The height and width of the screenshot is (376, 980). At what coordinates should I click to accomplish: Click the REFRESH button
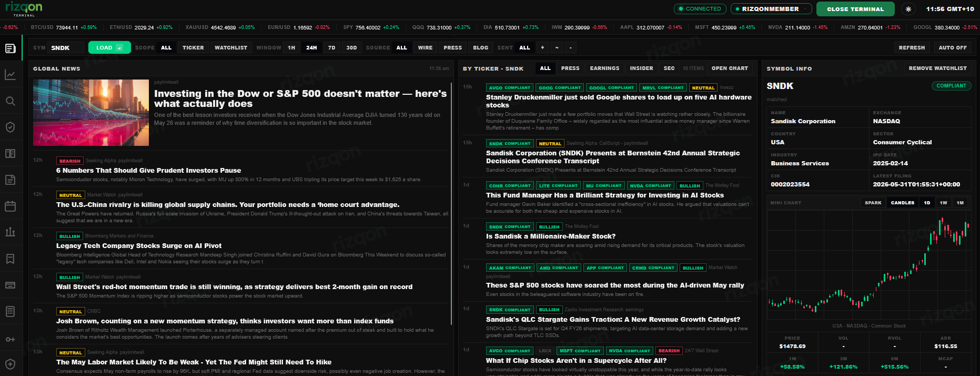click(x=912, y=47)
